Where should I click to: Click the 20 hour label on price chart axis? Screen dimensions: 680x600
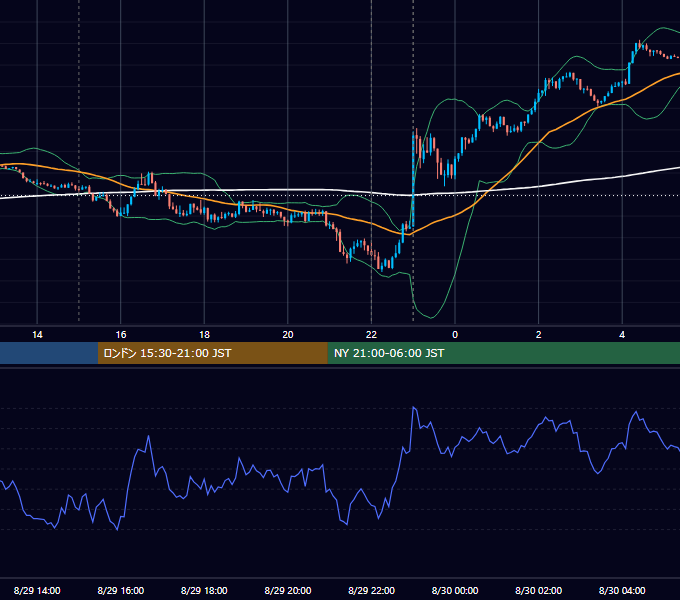click(288, 335)
